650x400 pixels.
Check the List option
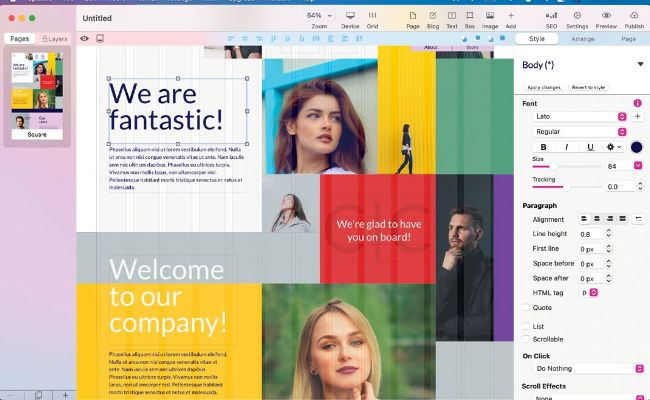[526, 326]
